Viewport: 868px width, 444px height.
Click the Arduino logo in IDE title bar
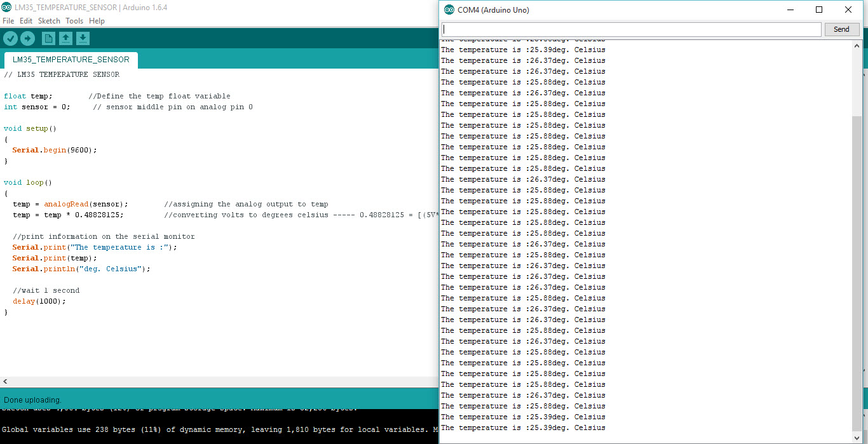click(7, 8)
